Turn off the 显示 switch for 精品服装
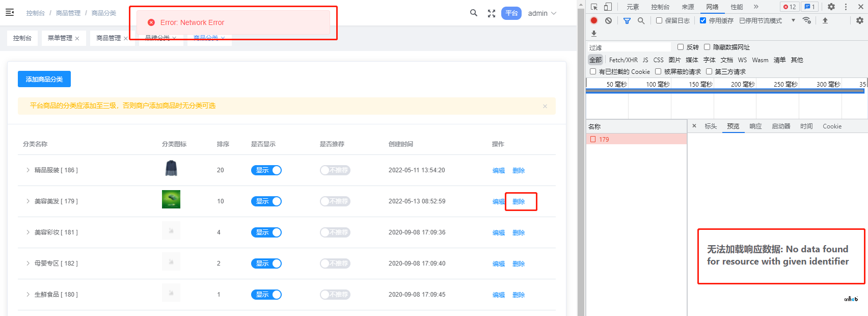The image size is (868, 316). pyautogui.click(x=266, y=170)
